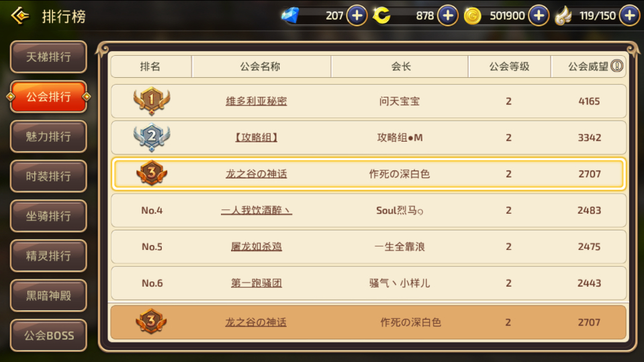Open the 精灵排行 tab
Screen dimensions: 644x362
click(48, 256)
